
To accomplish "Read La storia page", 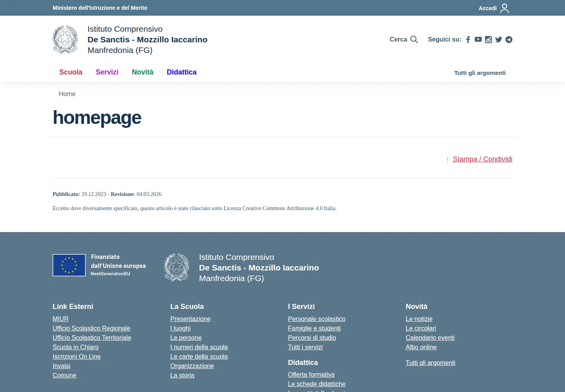I will (182, 376).
